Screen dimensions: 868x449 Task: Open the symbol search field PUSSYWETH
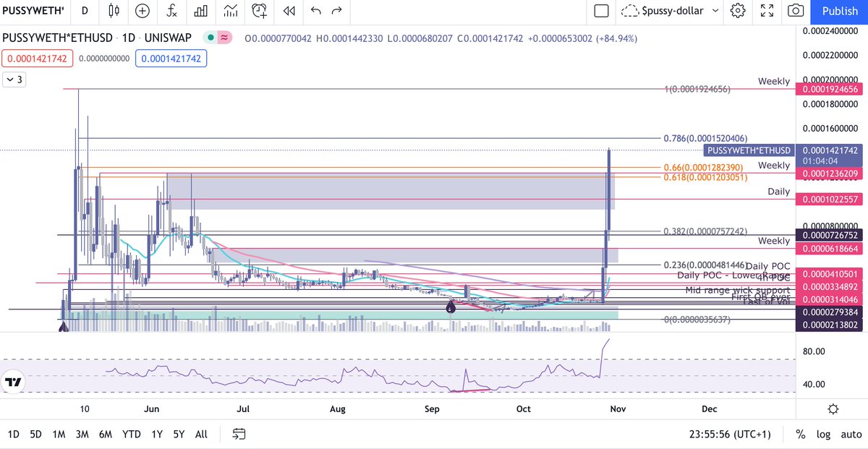33,11
